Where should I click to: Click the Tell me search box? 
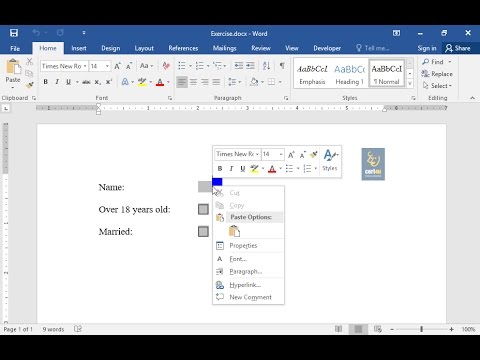click(x=373, y=48)
